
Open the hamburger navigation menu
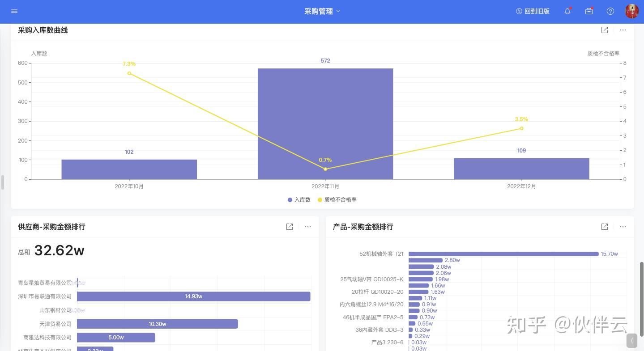(x=14, y=11)
